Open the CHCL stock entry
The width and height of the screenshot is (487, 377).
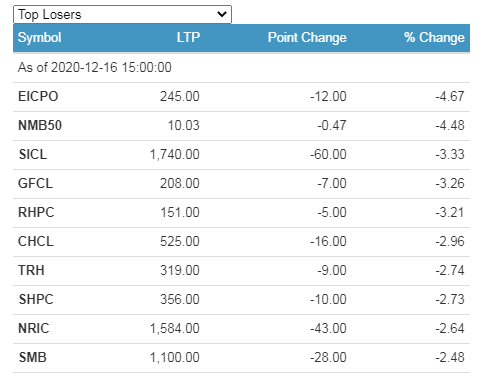point(36,241)
